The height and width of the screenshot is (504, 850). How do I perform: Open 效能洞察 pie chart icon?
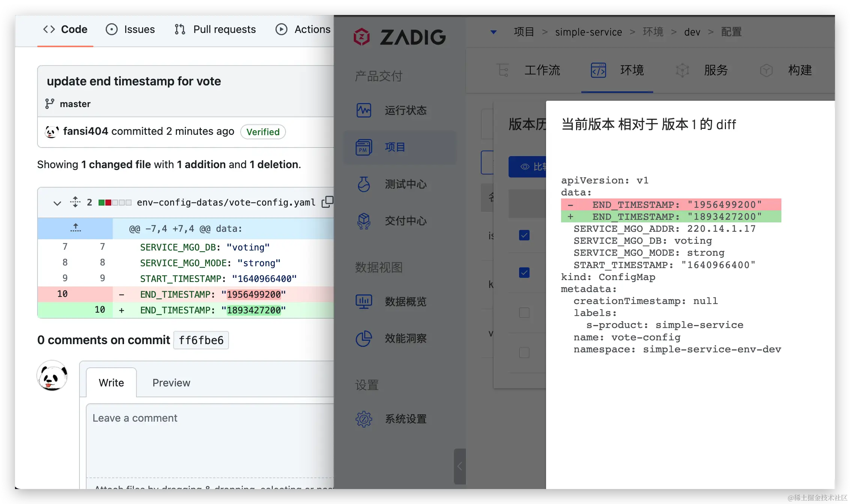click(x=364, y=338)
